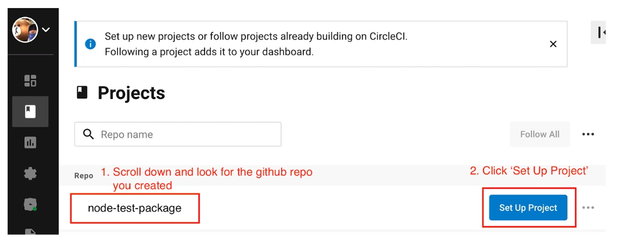
Task: Open the Dashboard icon in sidebar
Action: pyautogui.click(x=30, y=81)
